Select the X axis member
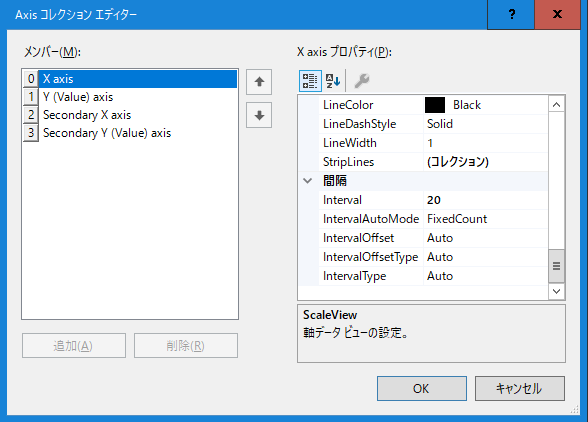This screenshot has width=588, height=422. 138,79
